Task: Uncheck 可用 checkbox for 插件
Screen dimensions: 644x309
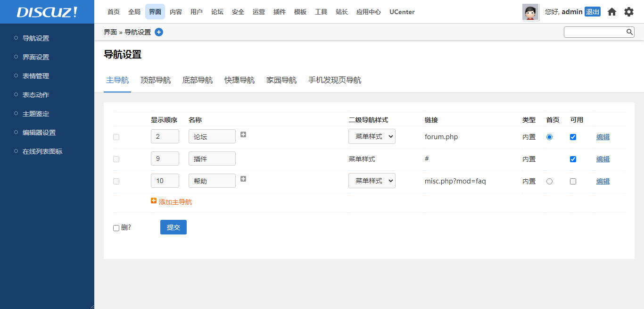Action: click(x=573, y=159)
